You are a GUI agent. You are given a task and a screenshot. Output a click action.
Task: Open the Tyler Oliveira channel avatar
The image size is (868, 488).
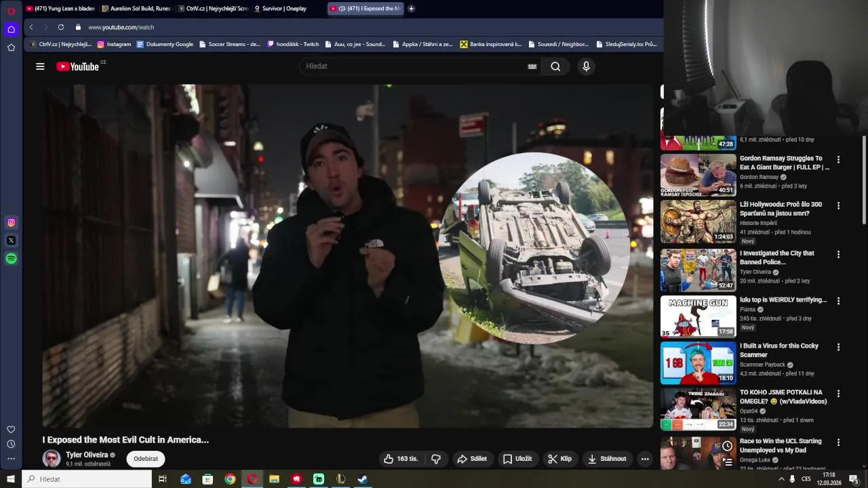[52, 459]
